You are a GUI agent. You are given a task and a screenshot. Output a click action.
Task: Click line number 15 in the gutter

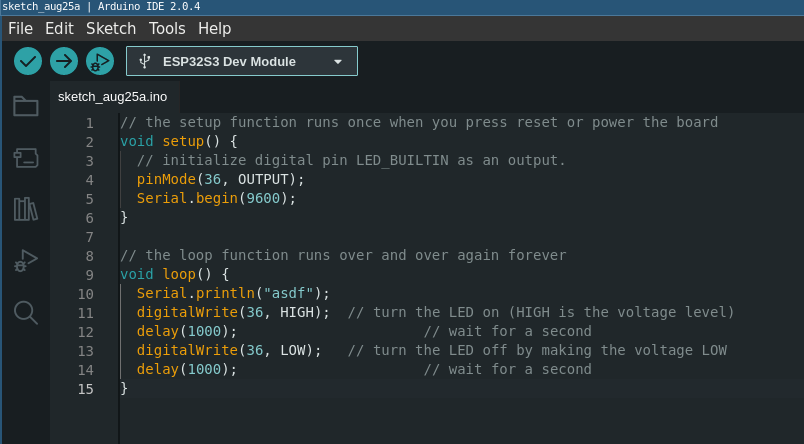86,389
